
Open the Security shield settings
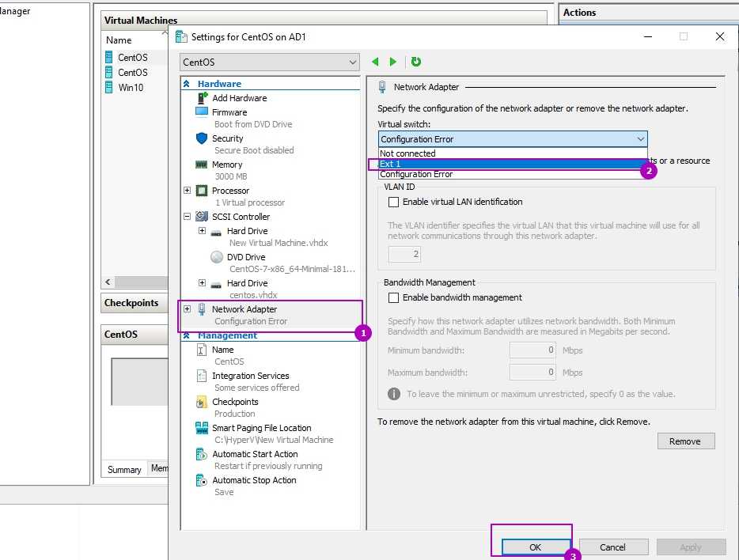point(202,138)
